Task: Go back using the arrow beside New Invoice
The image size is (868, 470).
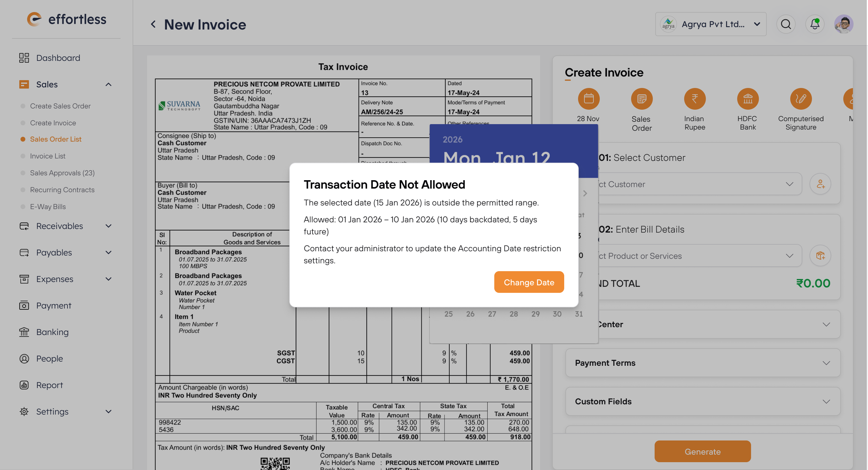Action: coord(153,24)
